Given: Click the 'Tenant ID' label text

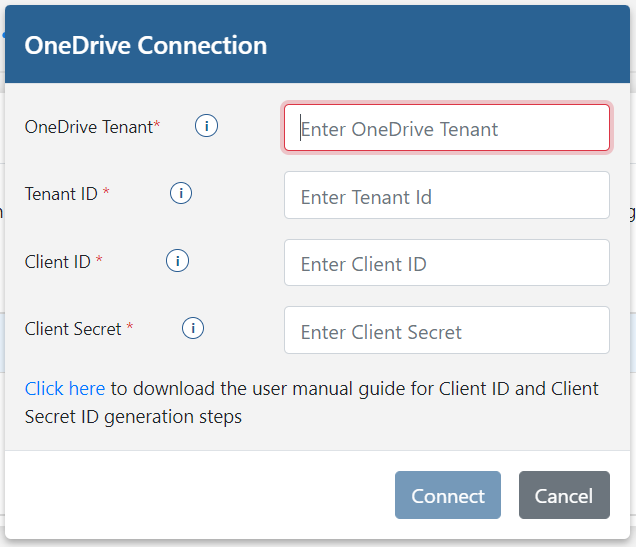Looking at the screenshot, I should (x=61, y=194).
